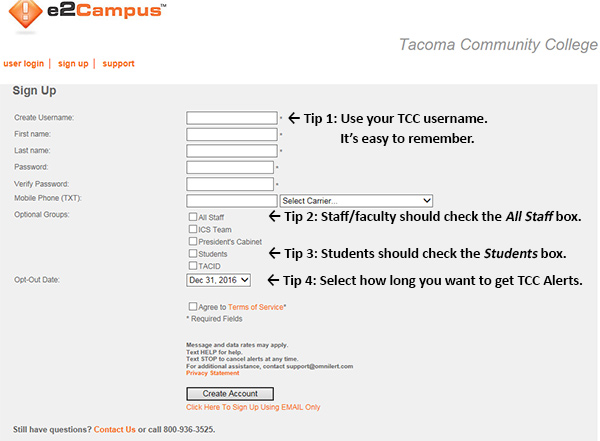This screenshot has width=600, height=441.
Task: Enable the President's Cabinet checkbox
Action: point(193,241)
